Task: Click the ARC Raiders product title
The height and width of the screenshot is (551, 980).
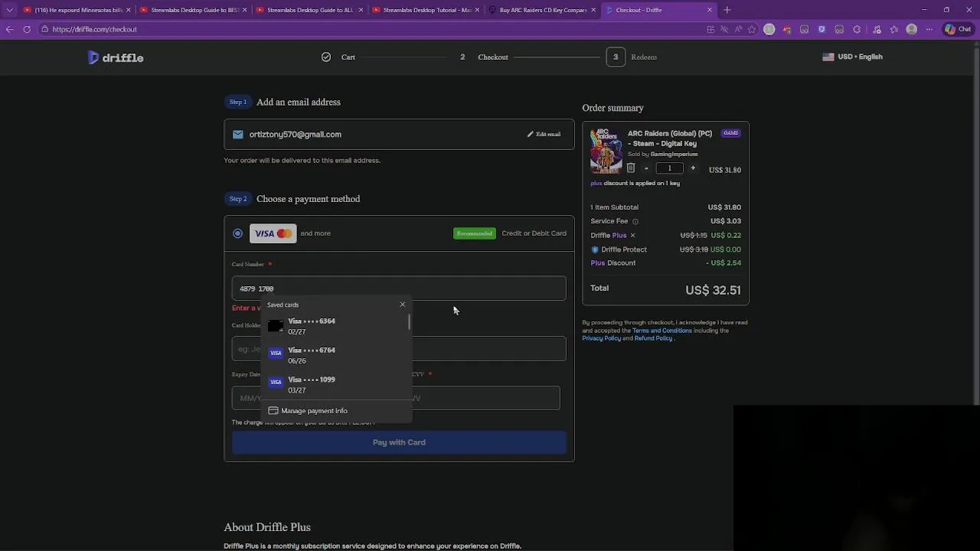Action: pyautogui.click(x=670, y=138)
